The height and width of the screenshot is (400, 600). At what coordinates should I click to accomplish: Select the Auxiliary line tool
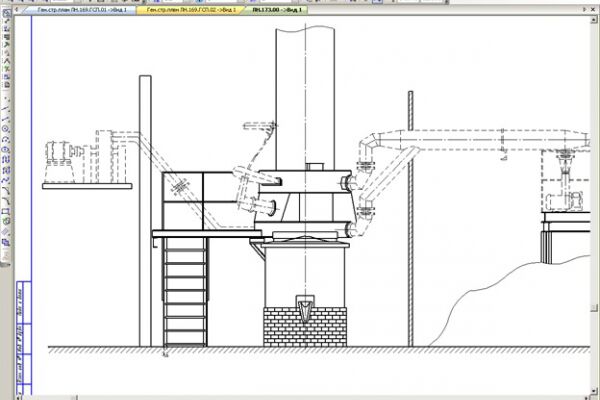pos(7,109)
